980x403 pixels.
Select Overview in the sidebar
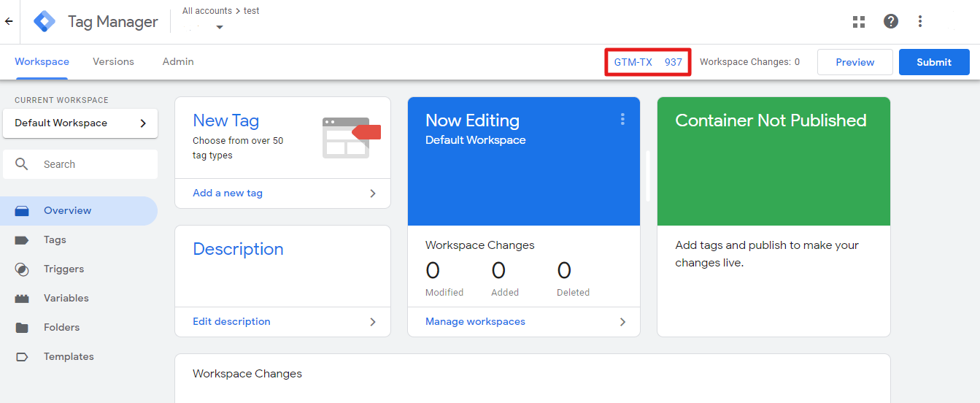(79, 211)
